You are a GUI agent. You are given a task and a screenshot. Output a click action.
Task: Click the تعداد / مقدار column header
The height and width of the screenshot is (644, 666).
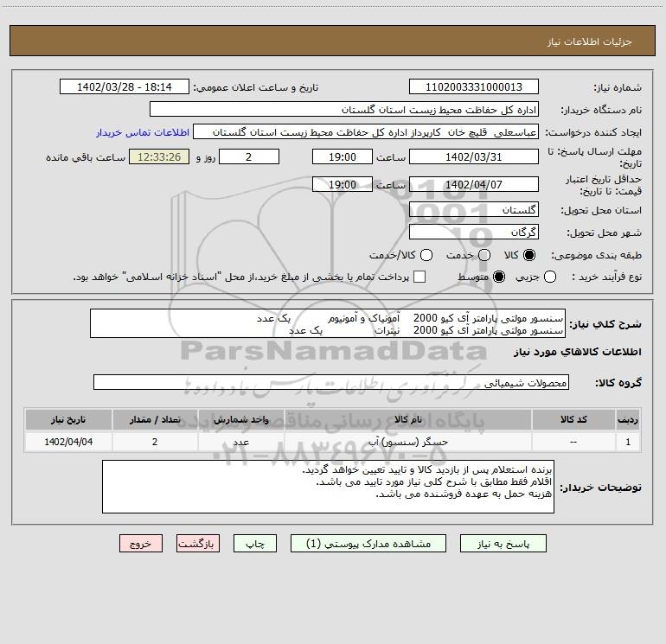tap(155, 420)
